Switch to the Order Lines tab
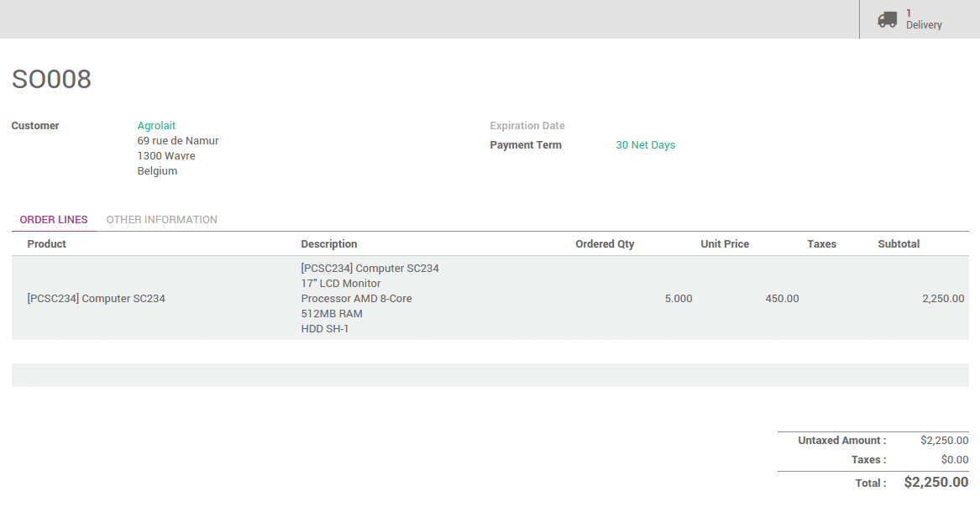Viewport: 980px width, 507px height. 54,220
